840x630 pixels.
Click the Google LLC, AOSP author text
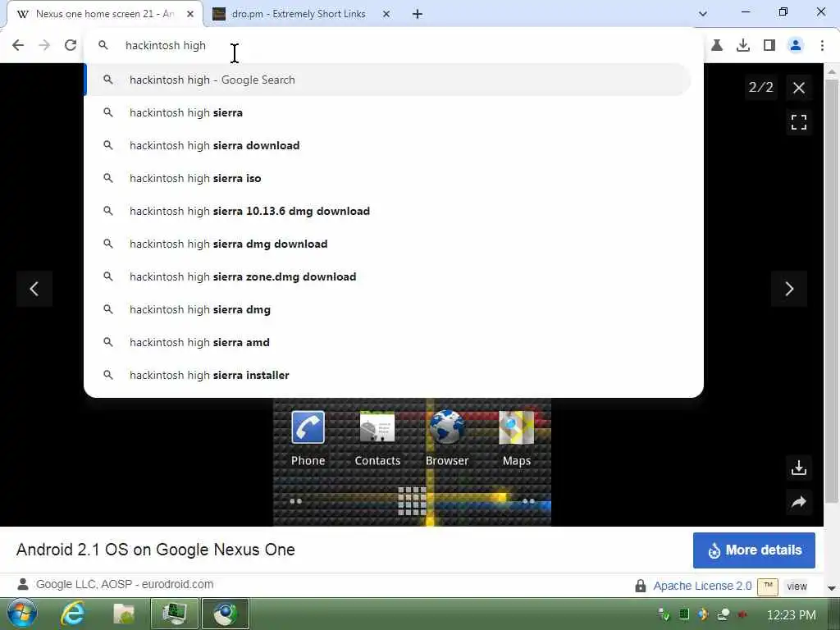pyautogui.click(x=125, y=584)
